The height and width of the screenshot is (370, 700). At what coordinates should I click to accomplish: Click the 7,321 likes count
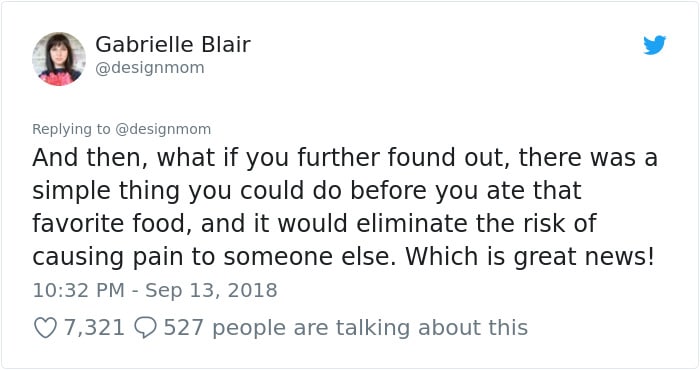[x=94, y=328]
